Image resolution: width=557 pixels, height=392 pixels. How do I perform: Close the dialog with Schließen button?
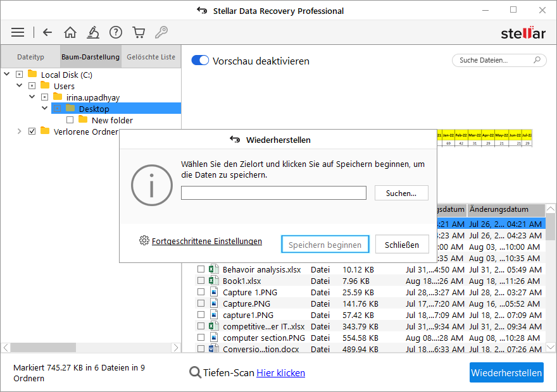pyautogui.click(x=402, y=245)
